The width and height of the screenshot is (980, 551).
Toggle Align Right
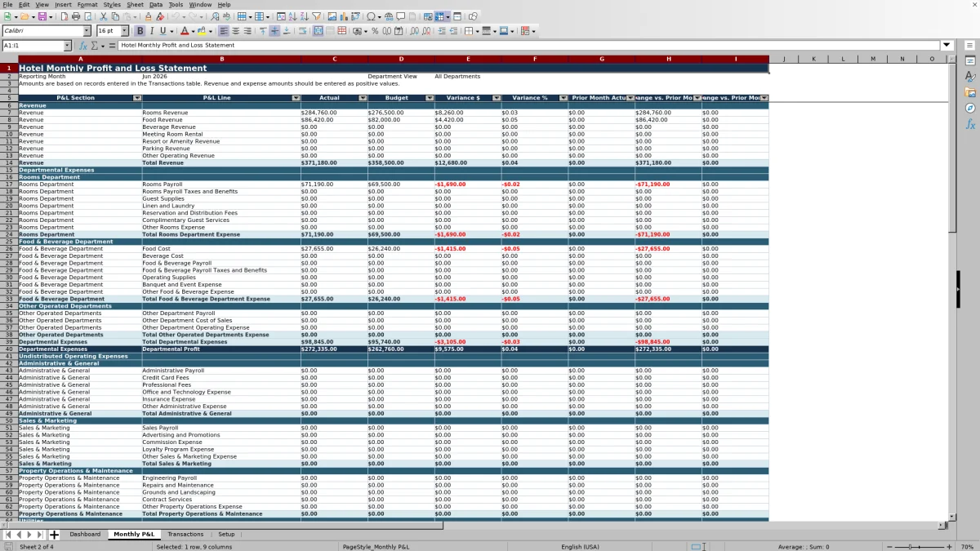[x=247, y=31]
